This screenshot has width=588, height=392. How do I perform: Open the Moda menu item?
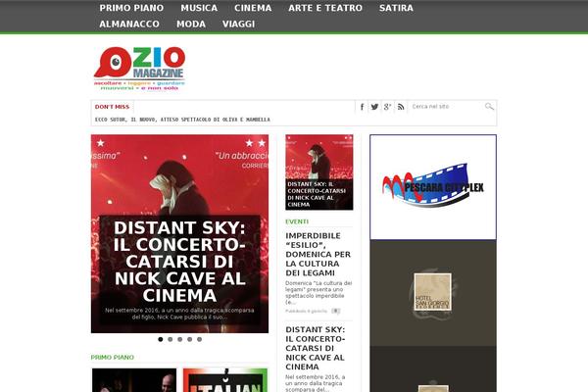tap(191, 24)
